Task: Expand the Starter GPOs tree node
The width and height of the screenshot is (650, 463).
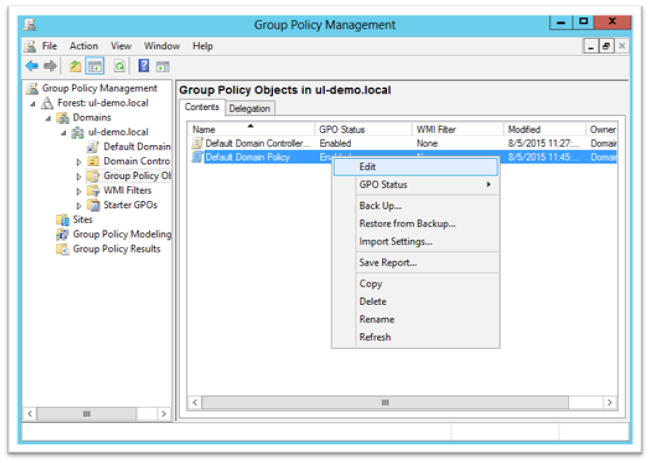Action: coord(79,205)
